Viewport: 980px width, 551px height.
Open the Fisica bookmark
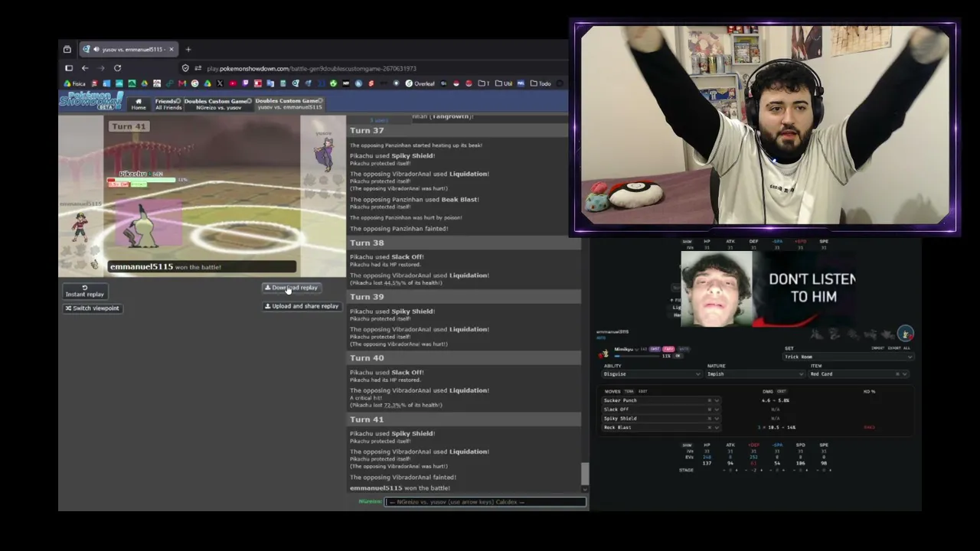(x=75, y=83)
